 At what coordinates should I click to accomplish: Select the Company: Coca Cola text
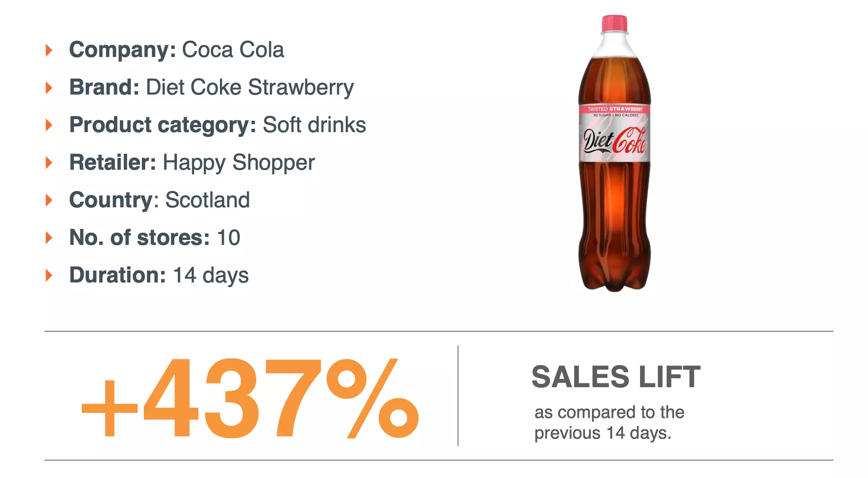click(176, 50)
